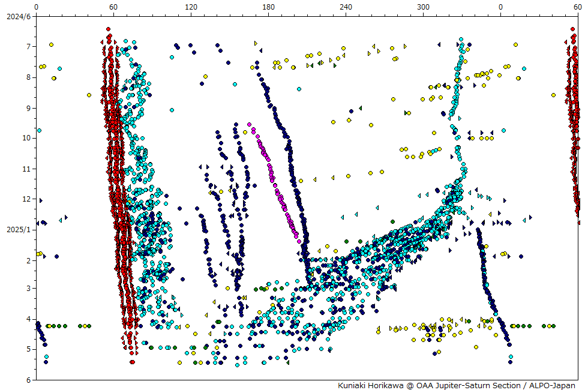Select the 300 longitude axis label
The height and width of the screenshot is (390, 588).
point(424,7)
